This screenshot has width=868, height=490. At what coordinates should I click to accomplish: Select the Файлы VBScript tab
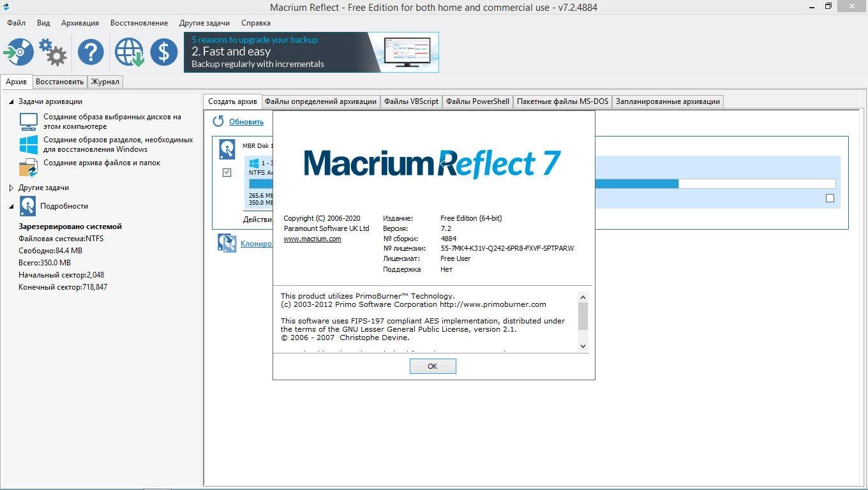point(412,101)
